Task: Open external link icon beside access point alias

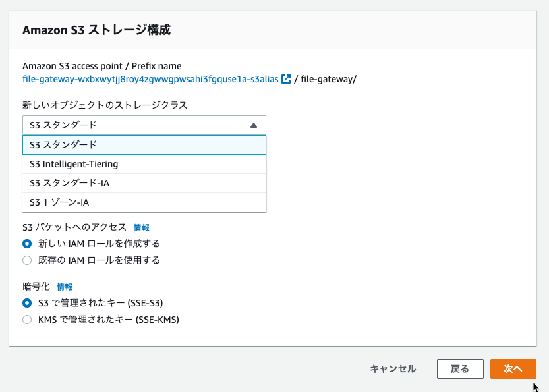Action: tap(286, 79)
